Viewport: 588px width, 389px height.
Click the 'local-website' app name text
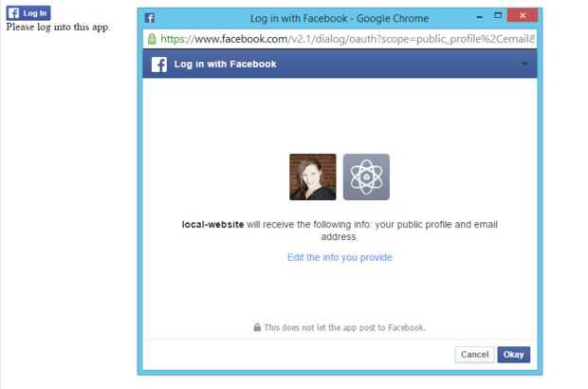[212, 224]
